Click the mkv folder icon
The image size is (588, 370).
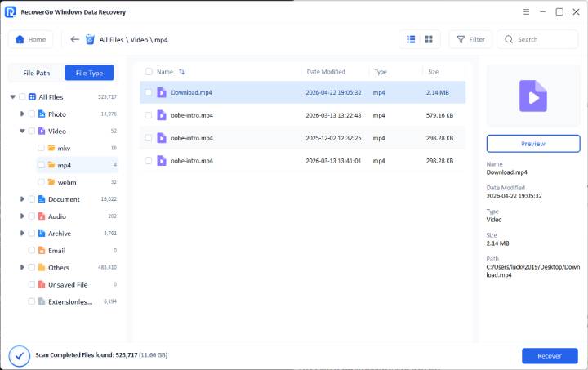click(51, 148)
